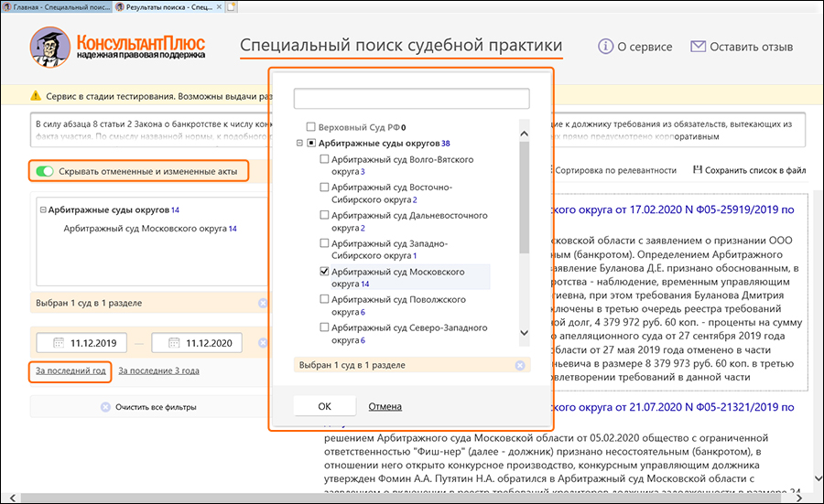Clear court selection with X icon in dialog
Screen dimensions: 824x504
click(x=520, y=366)
